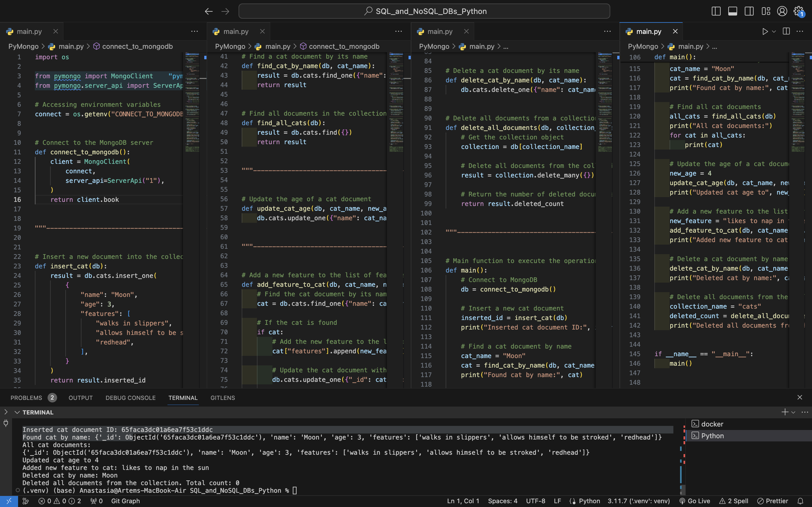This screenshot has height=507, width=812.
Task: Select the docker terminal entry
Action: (x=712, y=424)
